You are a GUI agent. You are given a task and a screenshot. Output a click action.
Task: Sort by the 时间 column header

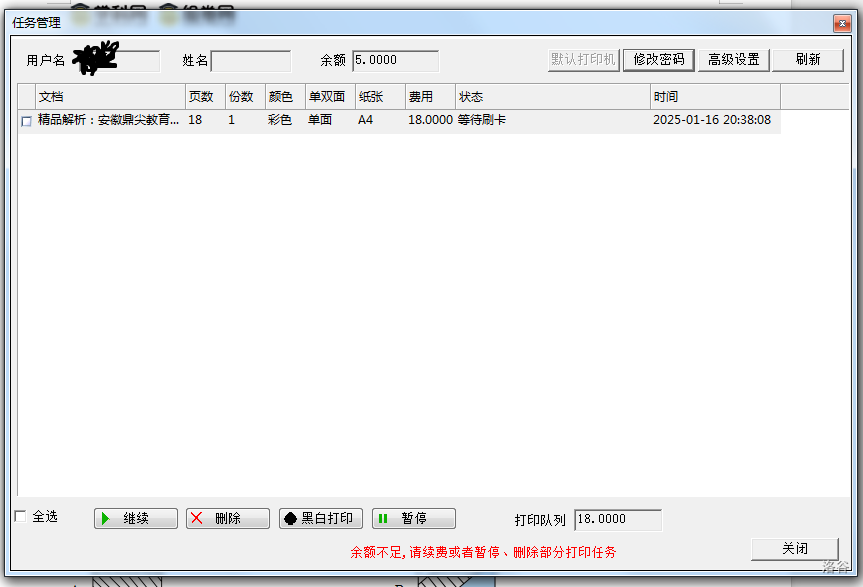pyautogui.click(x=714, y=97)
